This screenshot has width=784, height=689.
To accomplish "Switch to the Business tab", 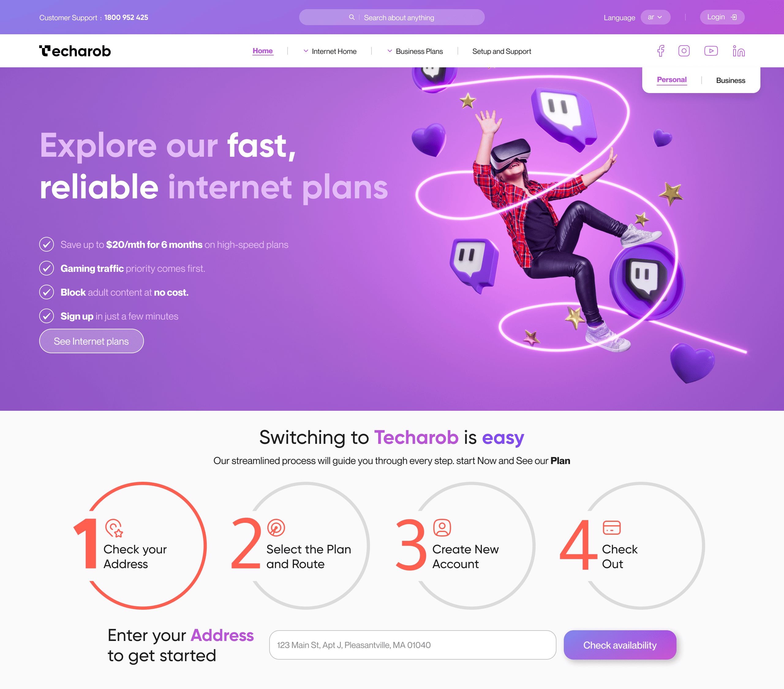I will coord(731,81).
